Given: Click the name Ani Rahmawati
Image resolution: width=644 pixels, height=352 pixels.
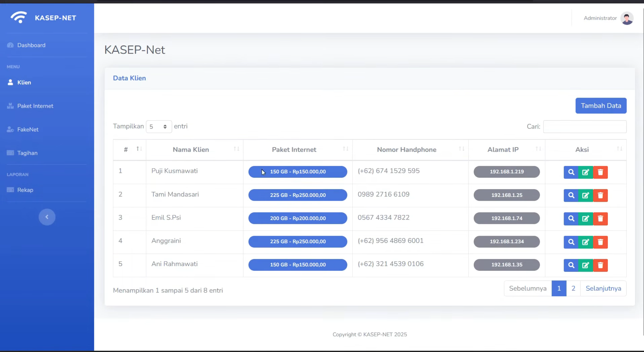Looking at the screenshot, I should click(174, 264).
